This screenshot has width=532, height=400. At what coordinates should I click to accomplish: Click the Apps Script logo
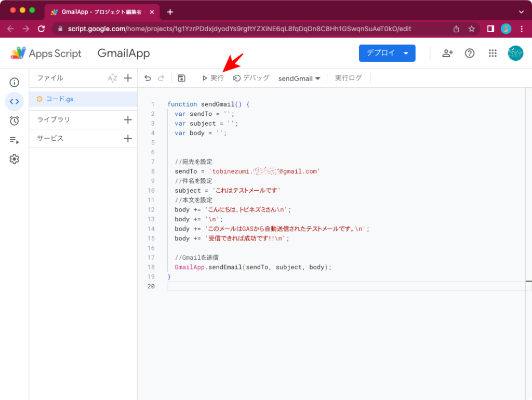tap(46, 54)
